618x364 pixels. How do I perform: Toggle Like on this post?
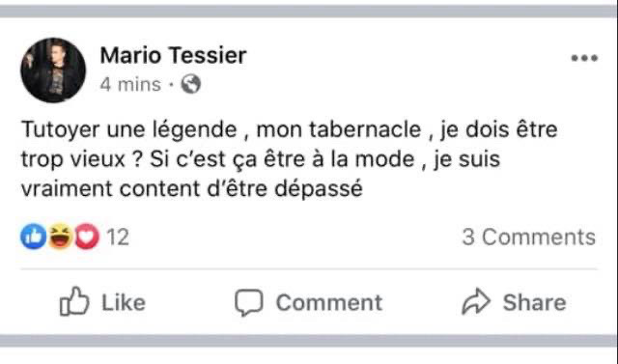coord(102,302)
